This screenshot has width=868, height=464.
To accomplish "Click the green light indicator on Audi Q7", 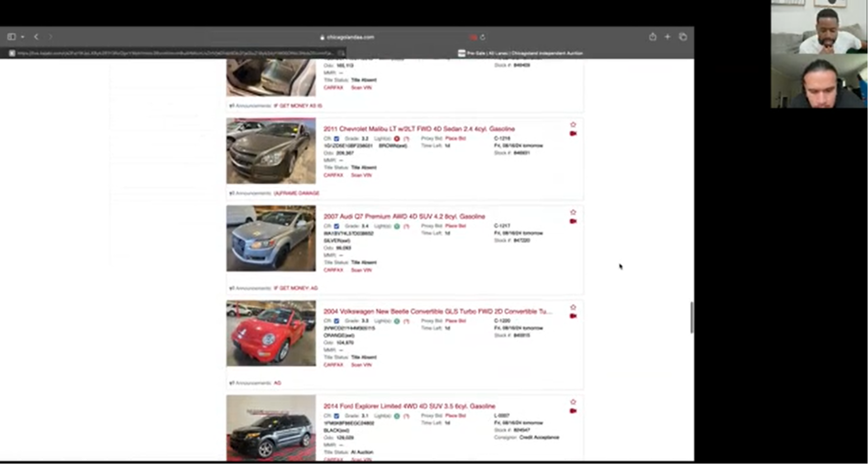I will click(397, 226).
